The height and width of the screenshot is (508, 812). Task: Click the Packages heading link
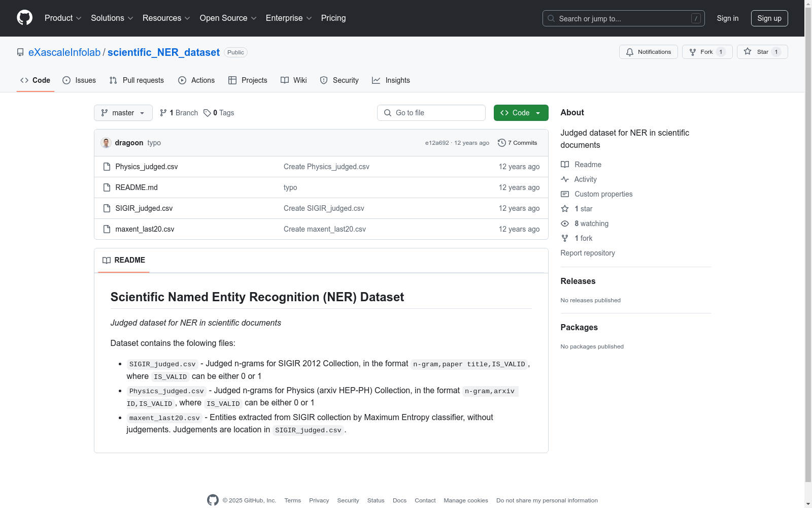tap(579, 327)
